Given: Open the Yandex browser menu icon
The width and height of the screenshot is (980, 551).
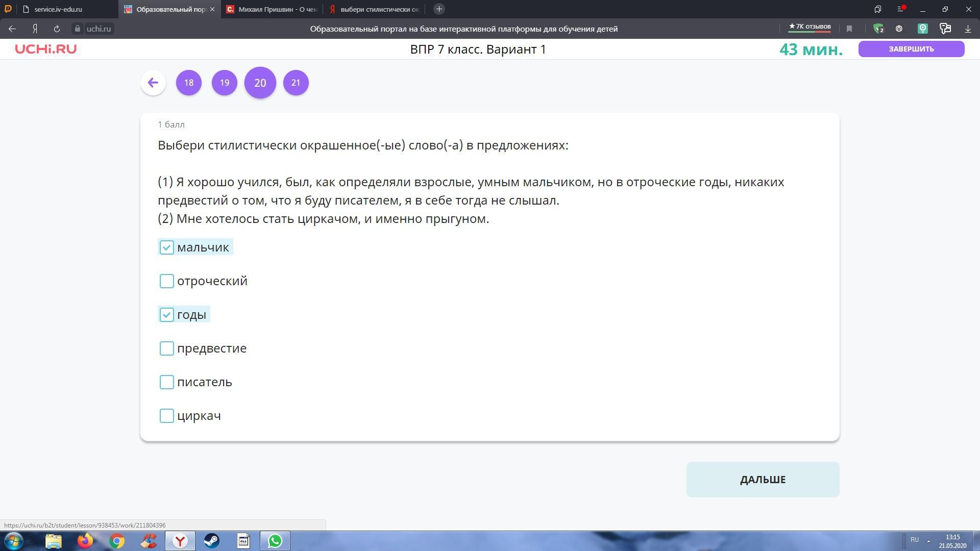Looking at the screenshot, I should (x=901, y=9).
